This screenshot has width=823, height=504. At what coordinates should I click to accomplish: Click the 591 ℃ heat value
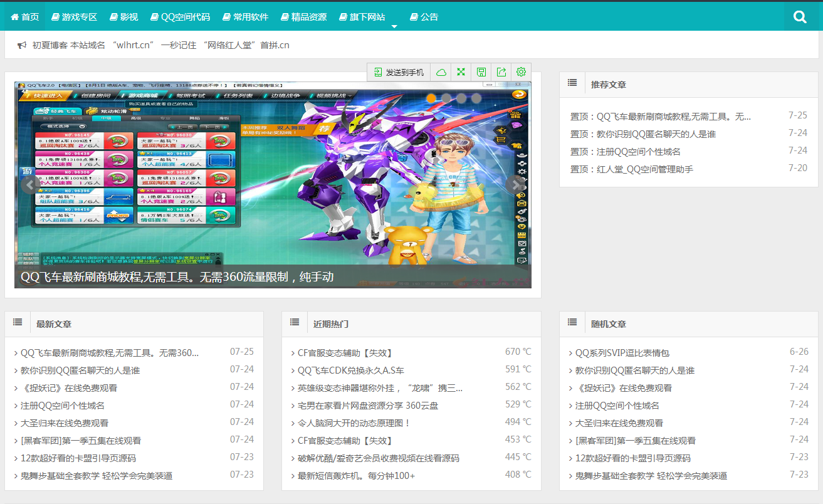tap(518, 369)
